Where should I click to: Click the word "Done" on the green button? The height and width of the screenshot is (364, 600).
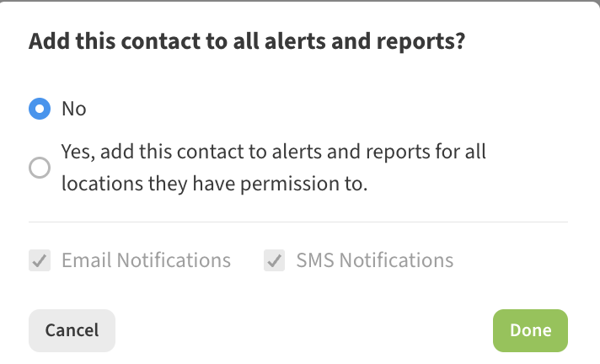point(530,330)
